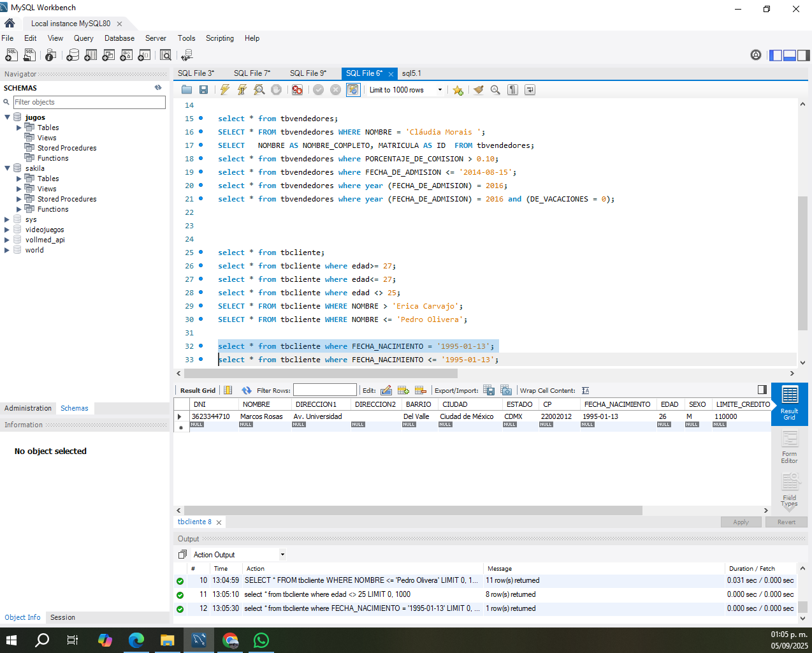Commit the transaction checkmark icon

(x=318, y=90)
